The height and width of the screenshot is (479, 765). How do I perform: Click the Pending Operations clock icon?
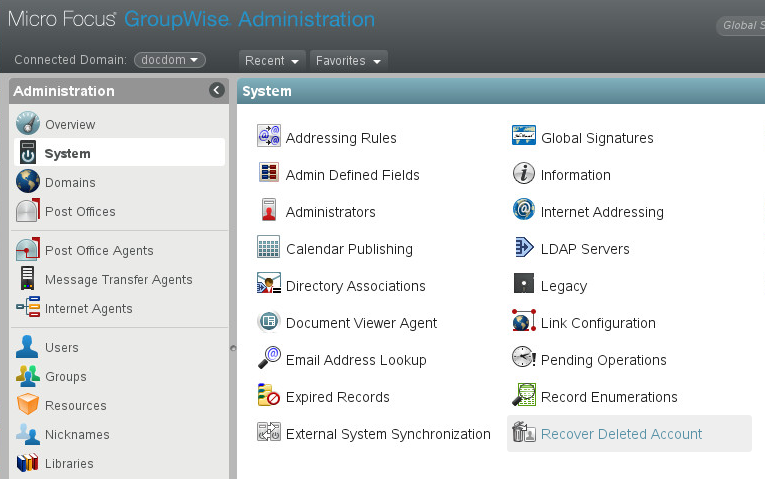[524, 359]
